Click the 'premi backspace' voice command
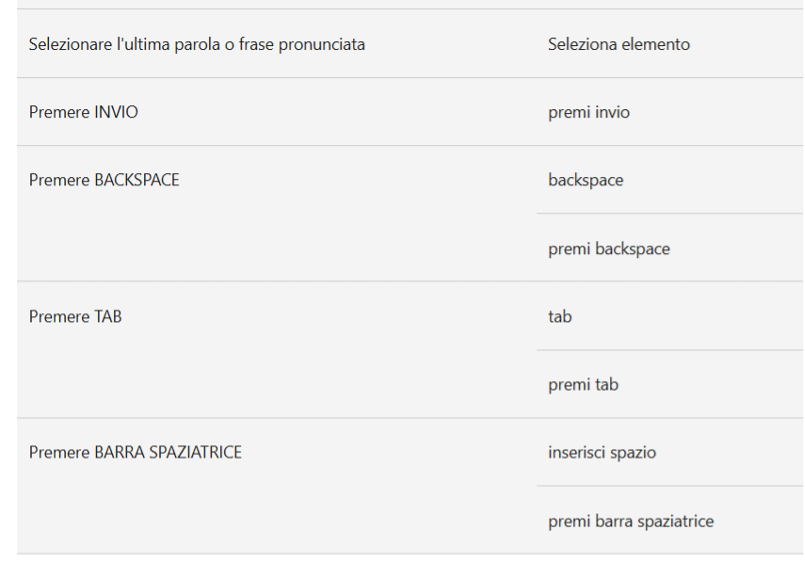Image resolution: width=805 pixels, height=563 pixels. pos(608,249)
